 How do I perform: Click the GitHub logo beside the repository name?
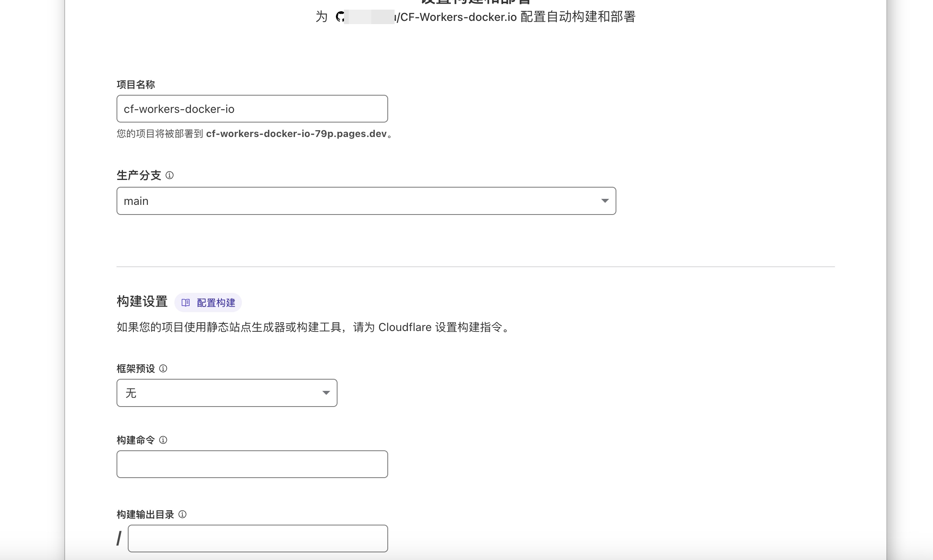click(x=340, y=17)
